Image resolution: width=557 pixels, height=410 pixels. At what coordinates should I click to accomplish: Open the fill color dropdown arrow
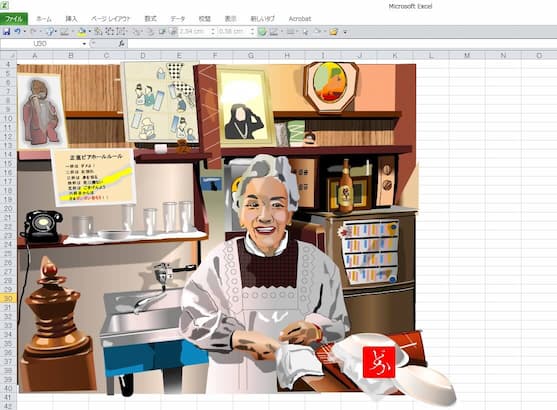pos(90,32)
